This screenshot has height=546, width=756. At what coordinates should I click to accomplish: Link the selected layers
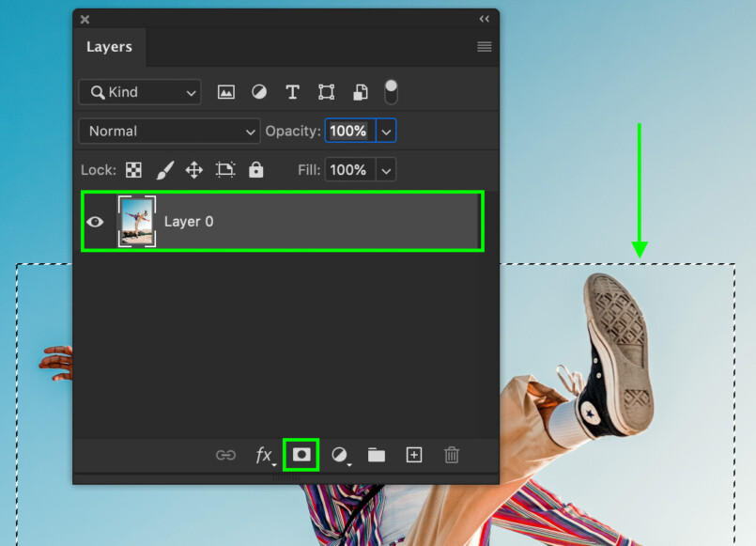225,455
